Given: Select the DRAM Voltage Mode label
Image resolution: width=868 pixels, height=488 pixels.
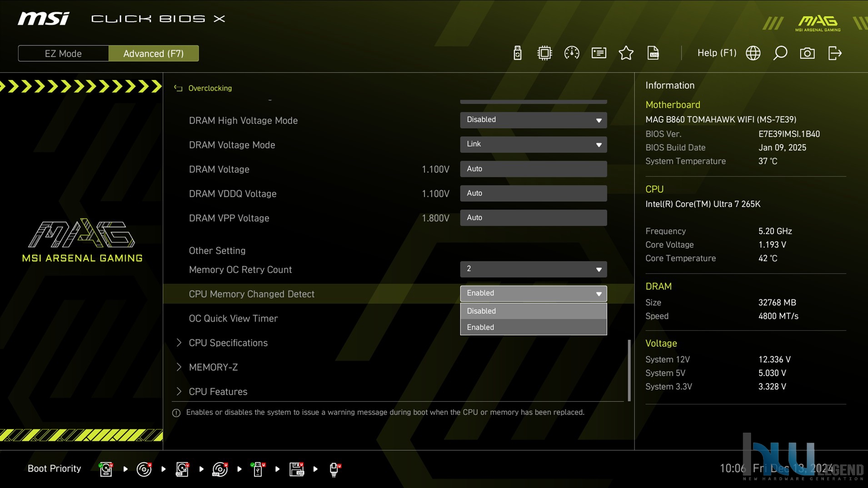Looking at the screenshot, I should click(232, 145).
